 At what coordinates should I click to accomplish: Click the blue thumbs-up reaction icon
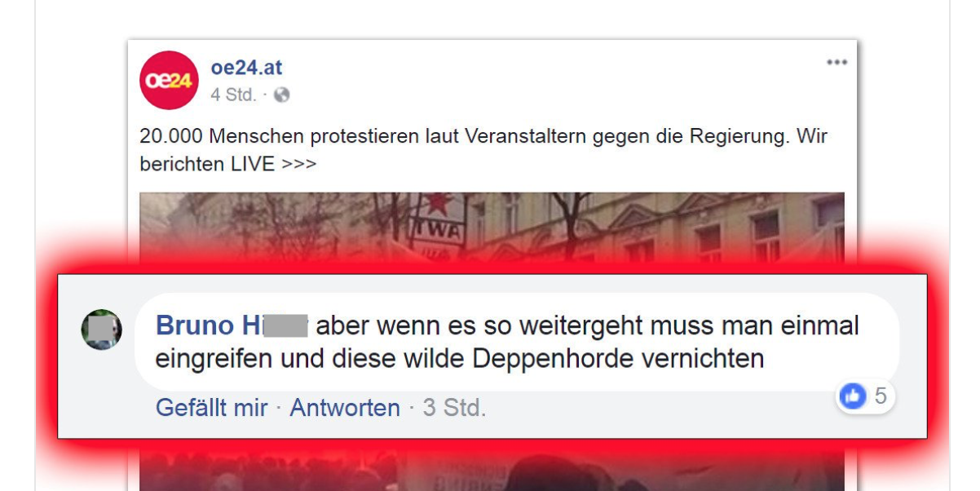point(853,396)
